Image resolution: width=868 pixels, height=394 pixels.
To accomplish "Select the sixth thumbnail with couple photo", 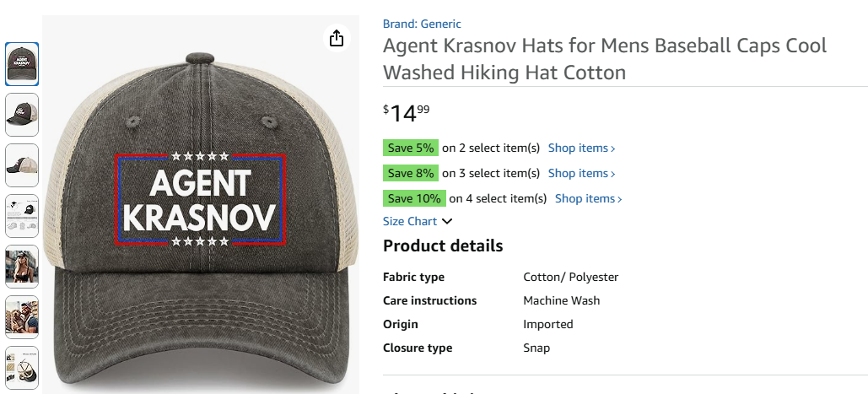I will click(22, 317).
